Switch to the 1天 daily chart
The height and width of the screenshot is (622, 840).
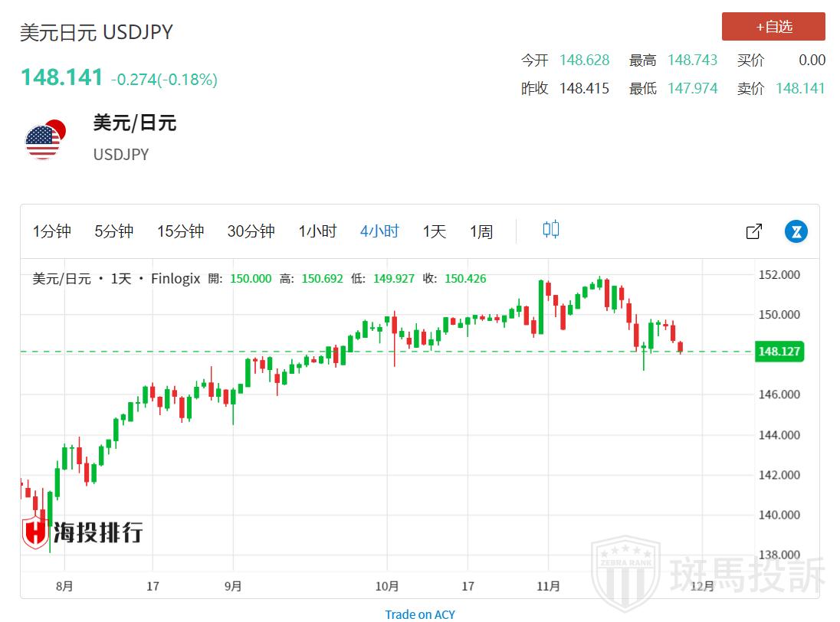[434, 231]
